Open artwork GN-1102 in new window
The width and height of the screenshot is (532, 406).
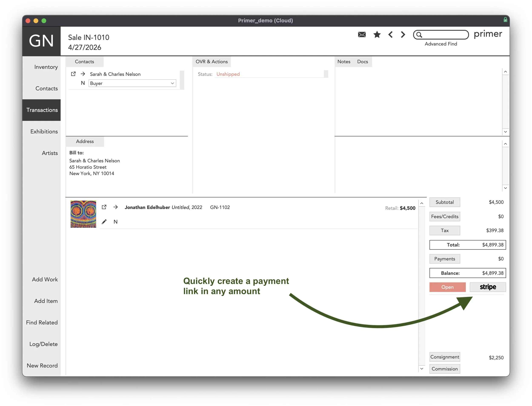[104, 207]
